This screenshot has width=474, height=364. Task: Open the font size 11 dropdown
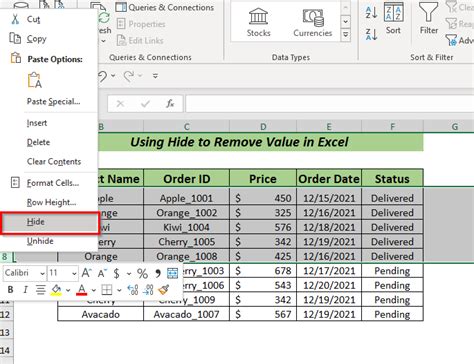tap(74, 274)
